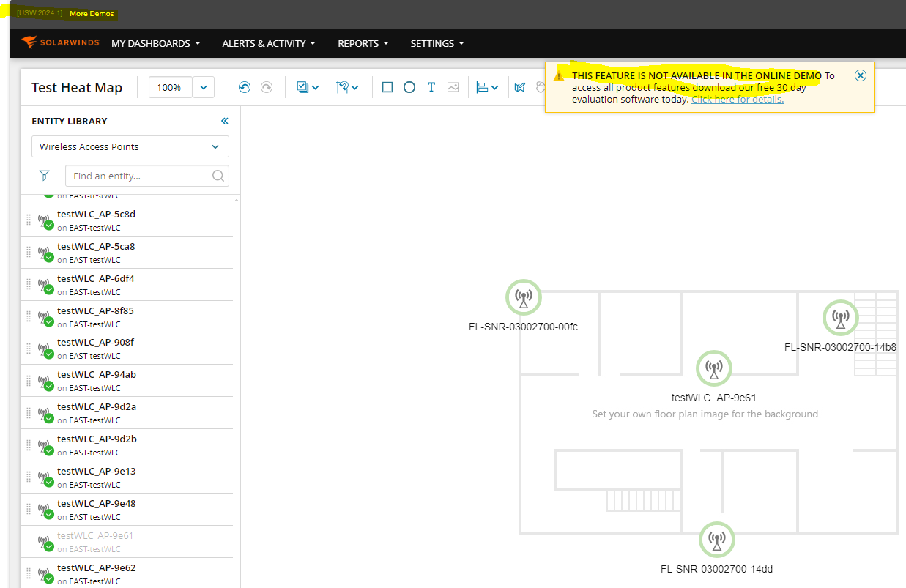Select the Ellipse shape tool
The width and height of the screenshot is (906, 588).
(409, 87)
